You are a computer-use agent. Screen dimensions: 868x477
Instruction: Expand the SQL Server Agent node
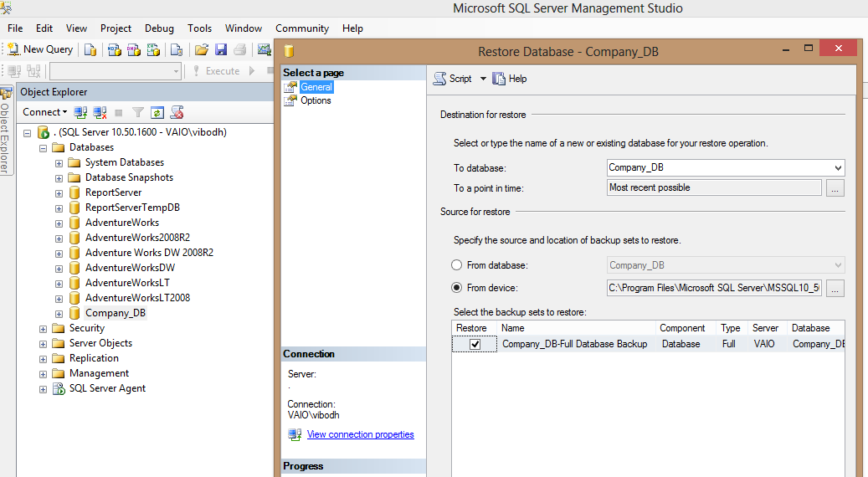point(44,389)
